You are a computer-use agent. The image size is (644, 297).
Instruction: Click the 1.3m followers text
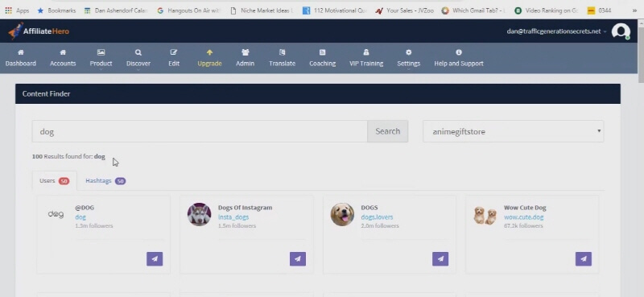pos(93,225)
